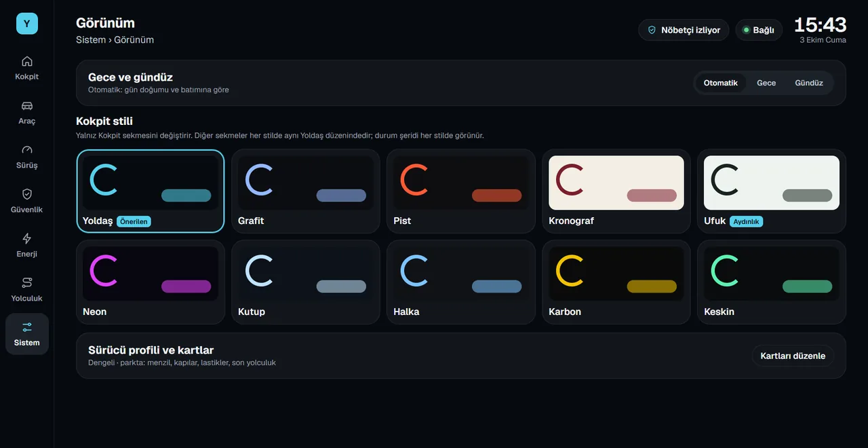Choose the Halka style card
868x448 pixels.
tap(461, 282)
